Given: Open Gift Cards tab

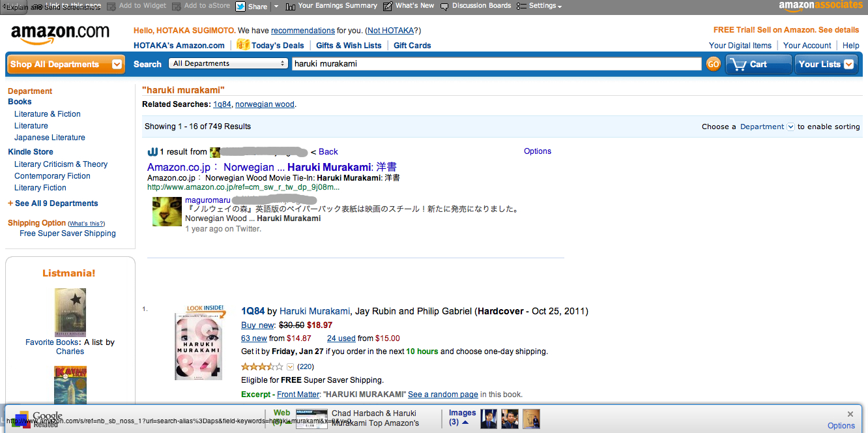Looking at the screenshot, I should pos(412,46).
